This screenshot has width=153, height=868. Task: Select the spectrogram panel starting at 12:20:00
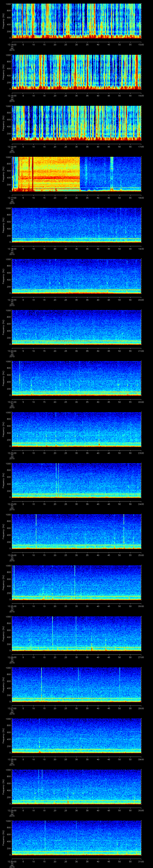pyautogui.click(x=77, y=327)
